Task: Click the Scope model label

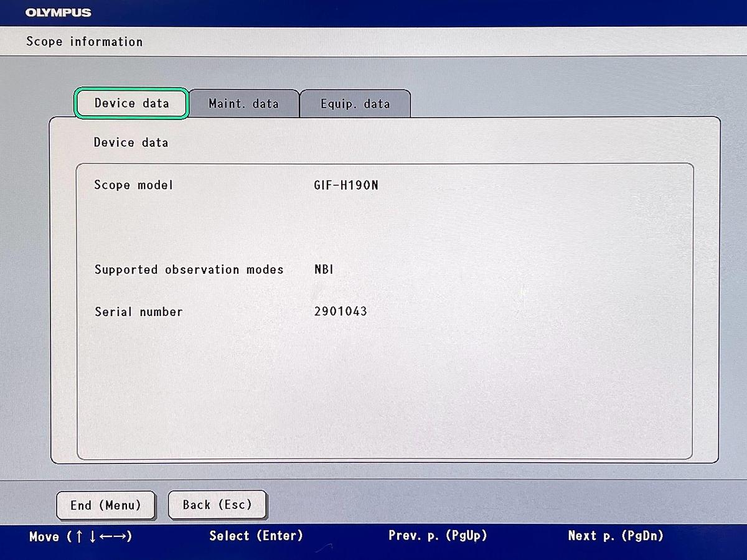Action: tap(133, 185)
